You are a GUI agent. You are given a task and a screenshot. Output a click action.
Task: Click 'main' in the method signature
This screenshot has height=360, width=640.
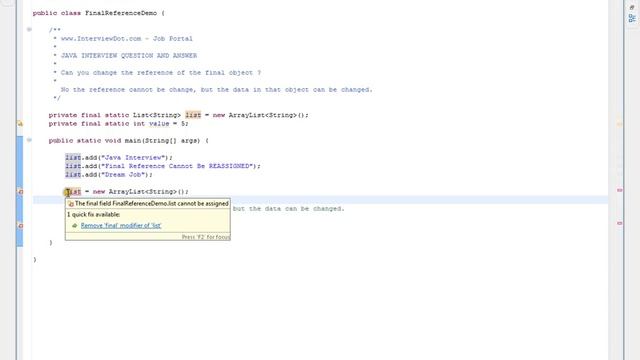133,140
